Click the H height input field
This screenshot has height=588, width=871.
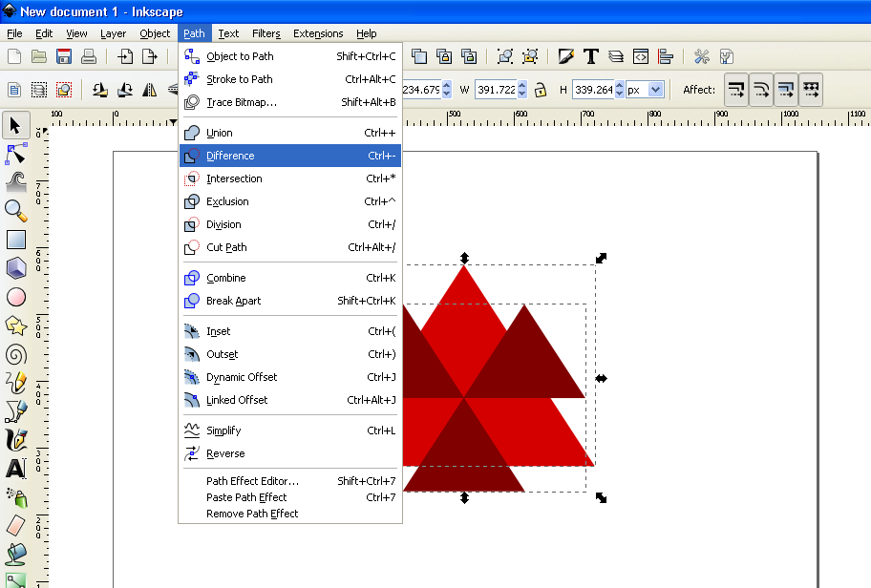click(593, 90)
